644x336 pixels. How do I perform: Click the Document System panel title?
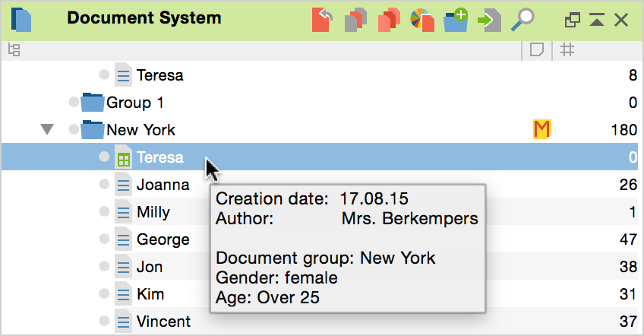point(144,18)
